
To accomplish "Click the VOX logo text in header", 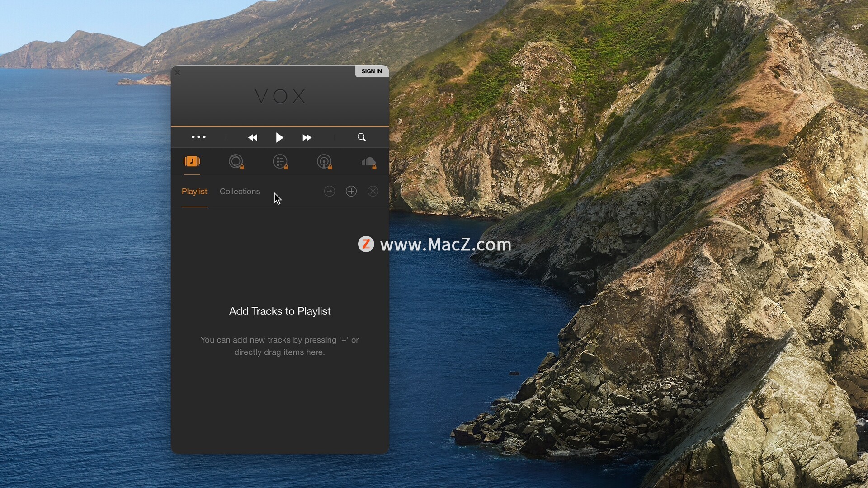I will point(280,96).
